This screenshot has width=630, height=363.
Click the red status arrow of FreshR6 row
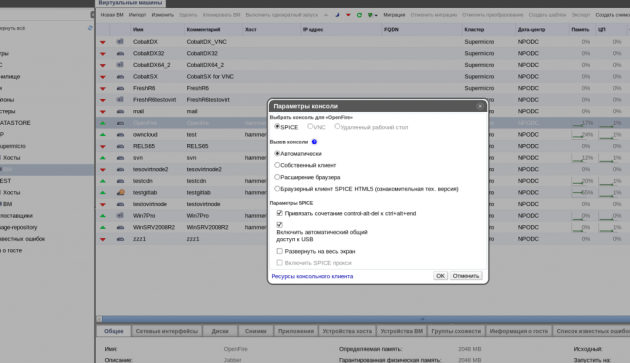coord(103,88)
